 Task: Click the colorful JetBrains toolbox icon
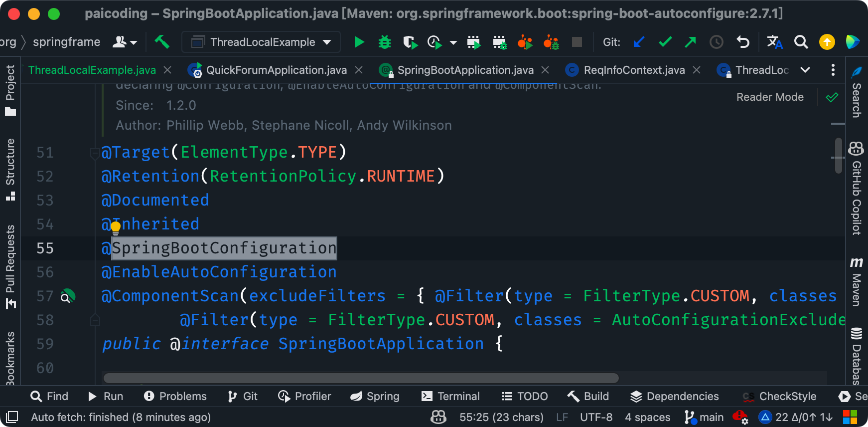853,42
